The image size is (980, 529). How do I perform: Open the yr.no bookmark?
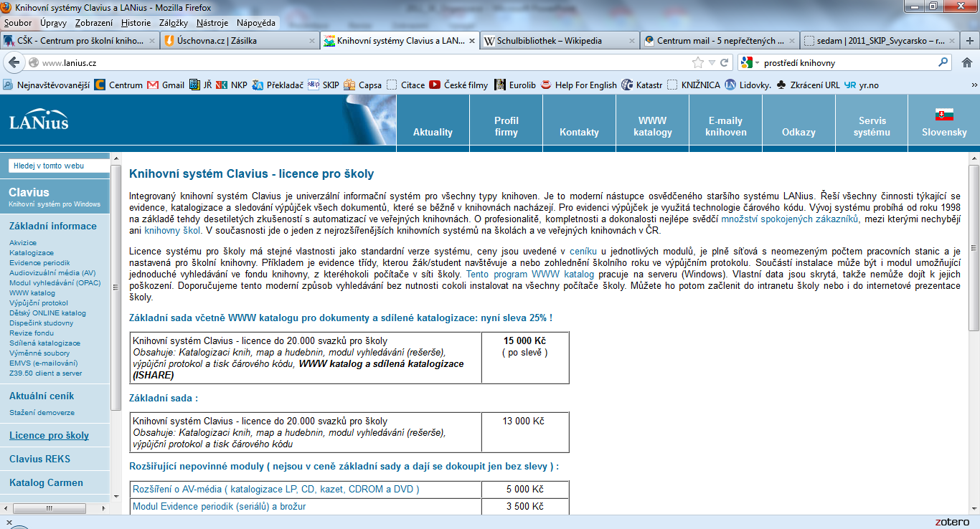point(862,85)
